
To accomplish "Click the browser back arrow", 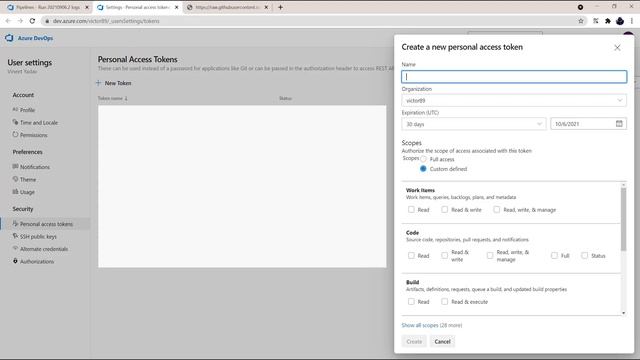I will (x=8, y=21).
